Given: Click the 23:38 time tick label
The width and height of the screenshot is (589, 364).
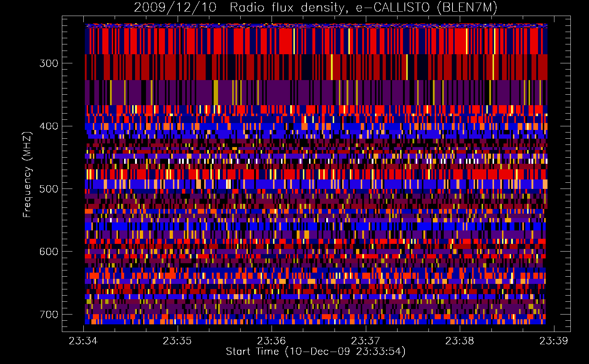Looking at the screenshot, I should click(x=460, y=341).
